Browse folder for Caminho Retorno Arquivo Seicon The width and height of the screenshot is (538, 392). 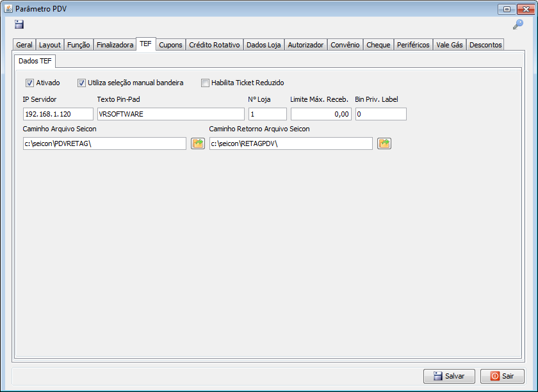coord(384,143)
